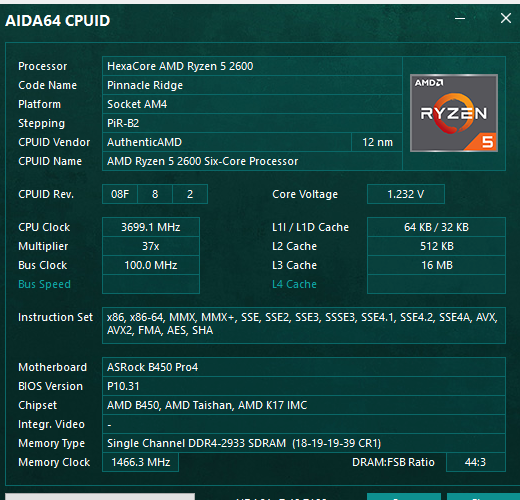Click the 'DRAM:FSB Ratio' label
The height and width of the screenshot is (500, 520).
coord(393,462)
